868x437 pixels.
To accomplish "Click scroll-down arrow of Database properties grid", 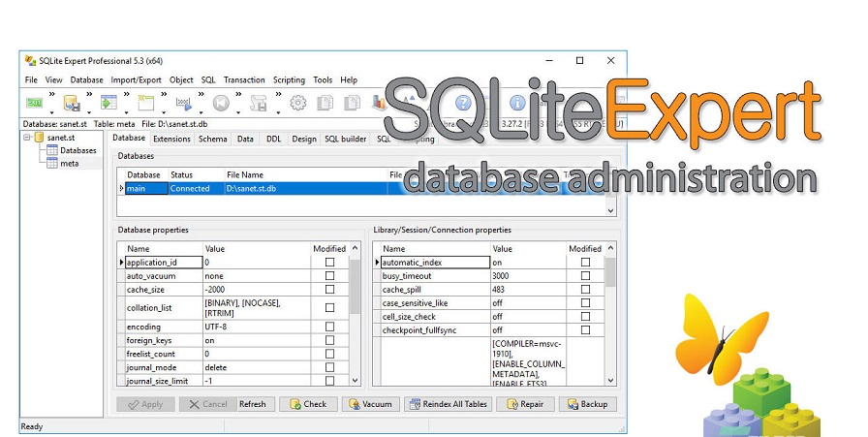I will click(x=356, y=381).
